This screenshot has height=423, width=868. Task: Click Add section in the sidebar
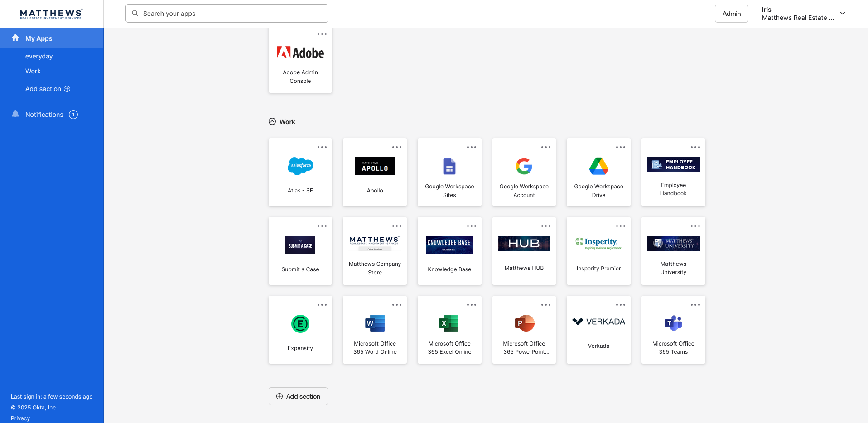48,89
